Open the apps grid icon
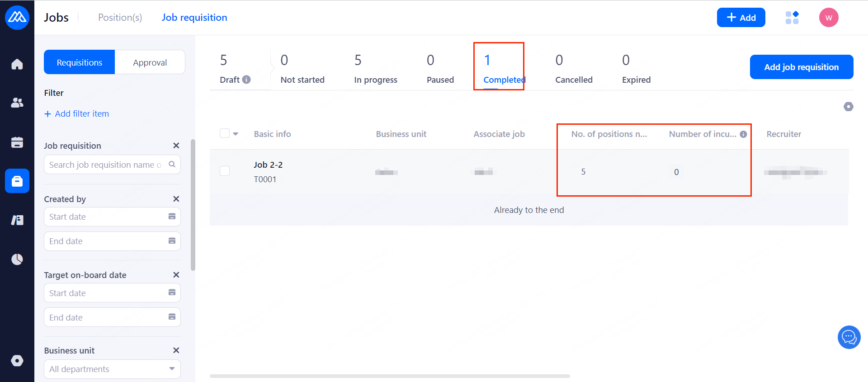Viewport: 868px width, 382px height. (792, 18)
